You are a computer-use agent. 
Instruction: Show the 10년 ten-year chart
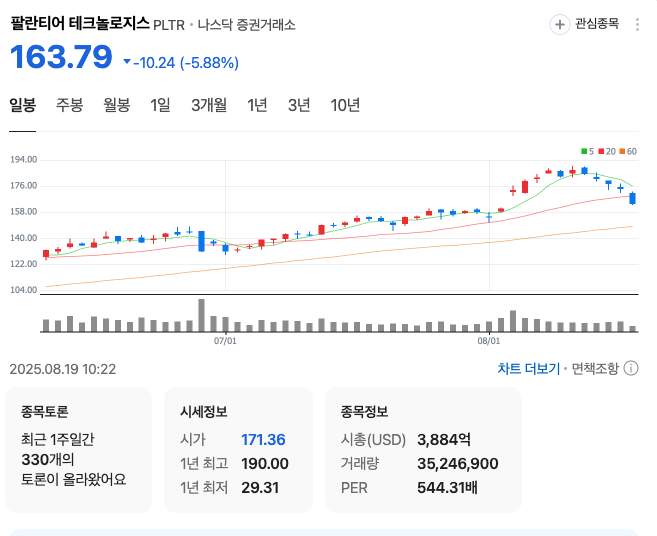(x=345, y=105)
